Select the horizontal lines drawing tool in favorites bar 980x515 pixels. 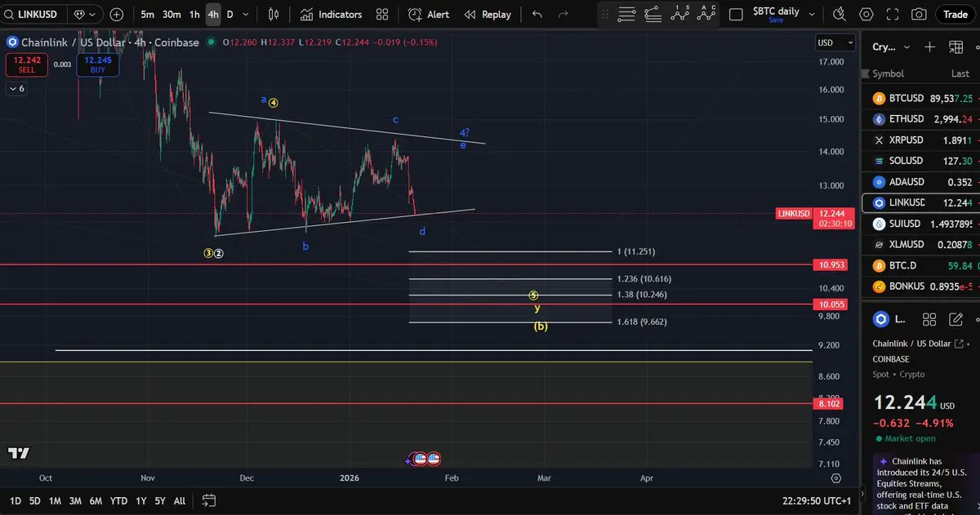tap(627, 14)
